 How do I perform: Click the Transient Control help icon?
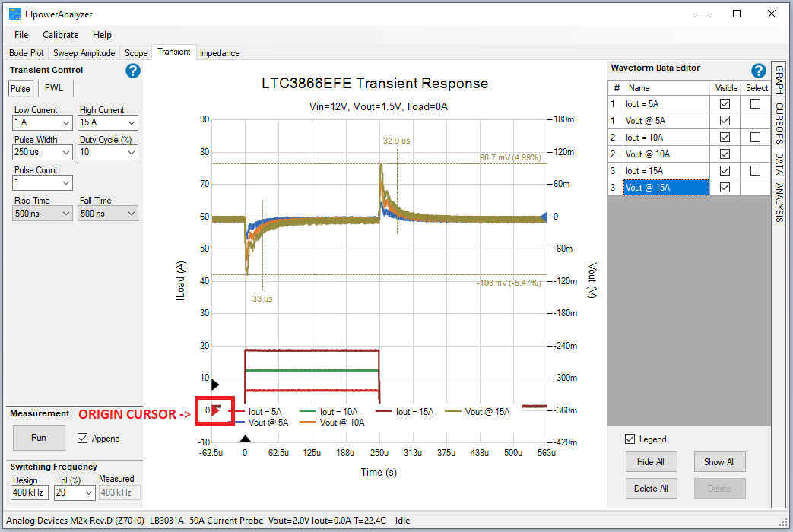pyautogui.click(x=133, y=71)
